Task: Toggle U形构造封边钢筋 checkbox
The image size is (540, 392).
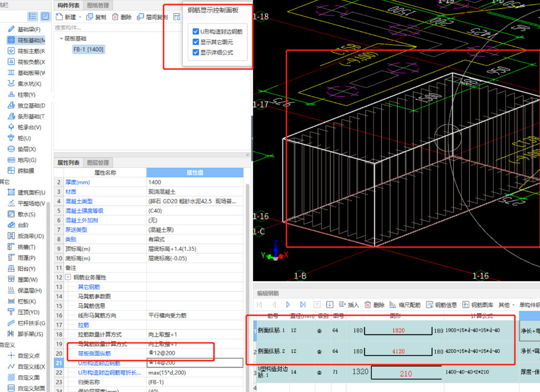Action: click(x=195, y=31)
